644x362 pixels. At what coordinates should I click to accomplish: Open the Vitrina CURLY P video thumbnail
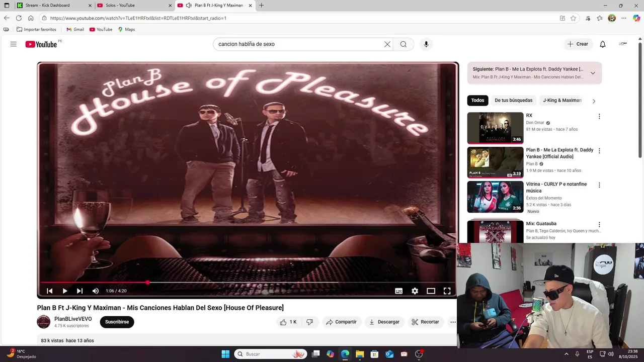click(x=495, y=197)
